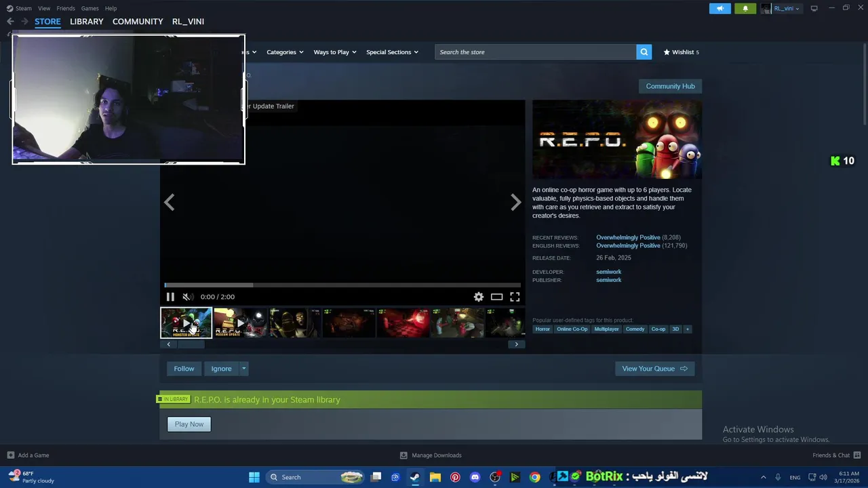Click the Ignore button

(x=221, y=369)
